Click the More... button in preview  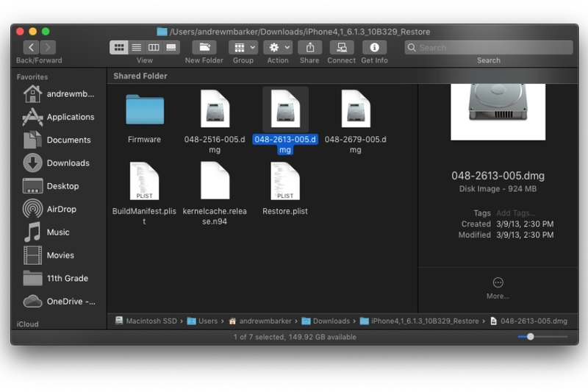click(x=498, y=288)
